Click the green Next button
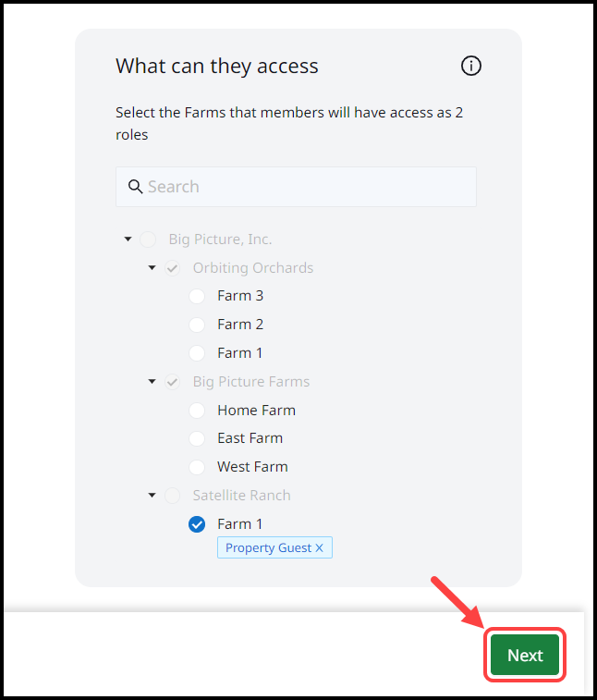 click(x=525, y=656)
